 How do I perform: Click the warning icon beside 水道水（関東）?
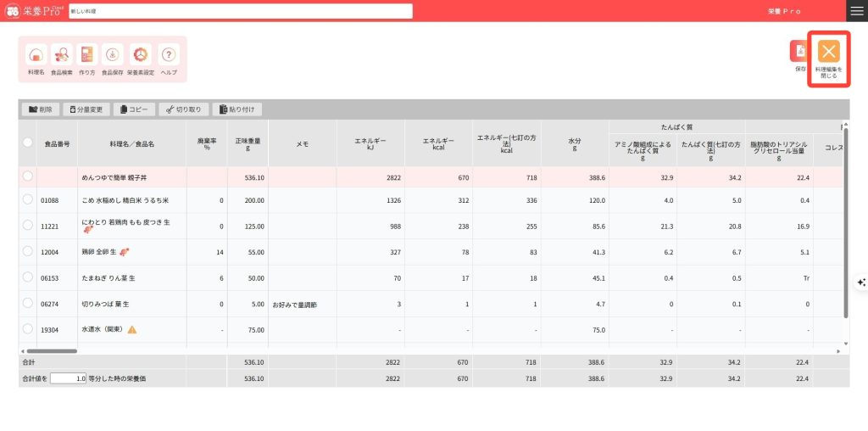(x=131, y=330)
